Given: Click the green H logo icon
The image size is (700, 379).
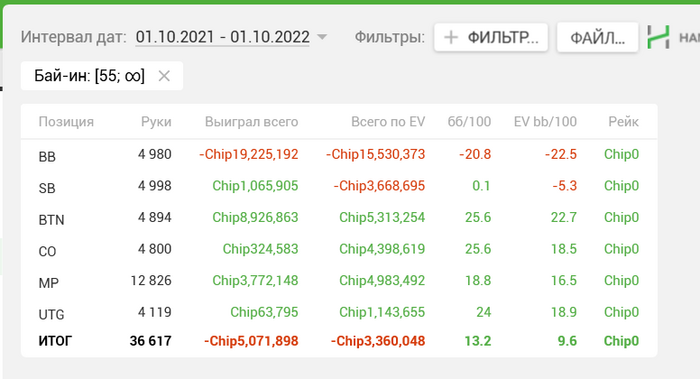Looking at the screenshot, I should [x=658, y=37].
